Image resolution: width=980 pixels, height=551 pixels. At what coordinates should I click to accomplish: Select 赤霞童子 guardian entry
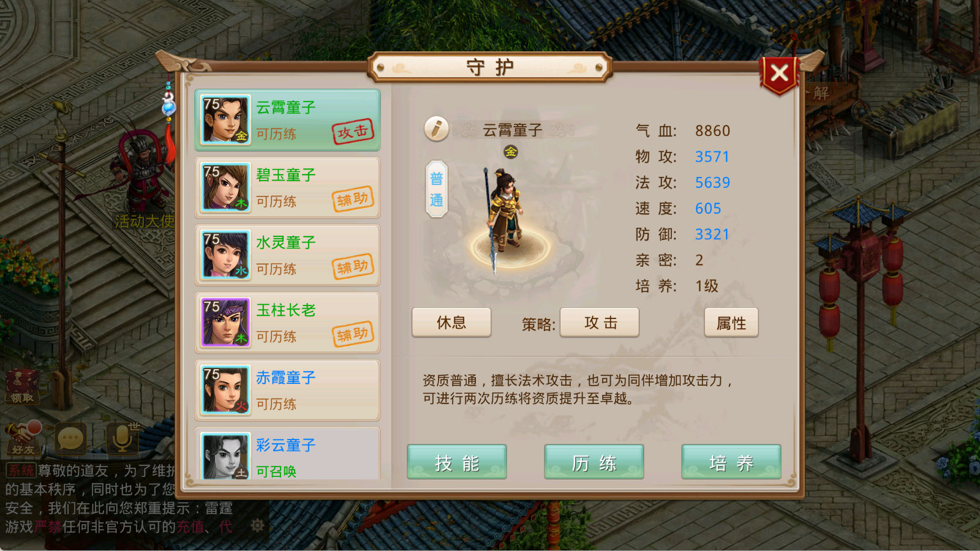(287, 390)
